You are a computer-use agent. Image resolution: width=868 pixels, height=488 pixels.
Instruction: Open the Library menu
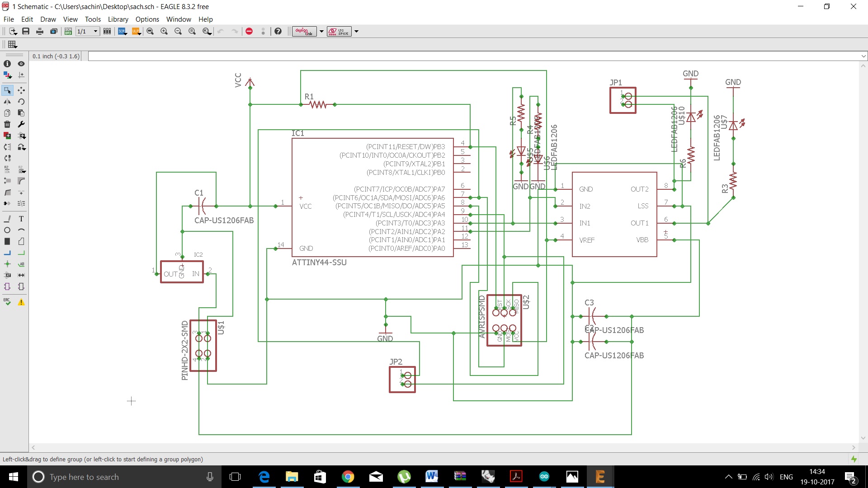click(x=118, y=19)
